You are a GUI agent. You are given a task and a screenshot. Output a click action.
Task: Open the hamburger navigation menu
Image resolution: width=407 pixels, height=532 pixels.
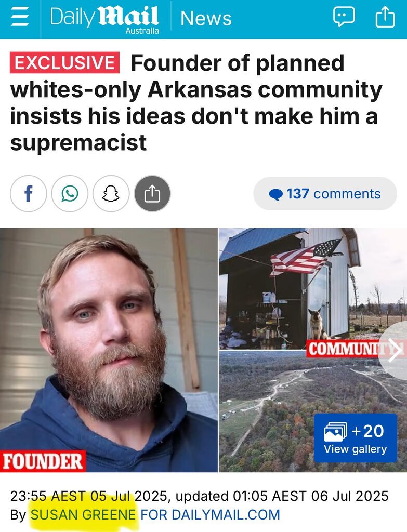20,17
